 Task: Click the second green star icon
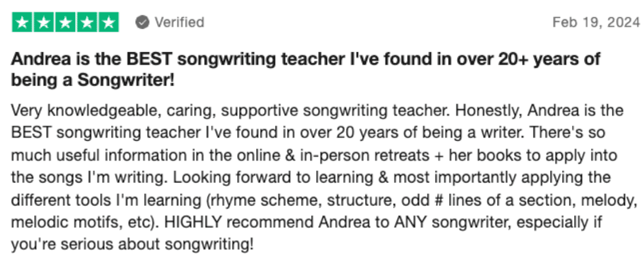(x=44, y=22)
